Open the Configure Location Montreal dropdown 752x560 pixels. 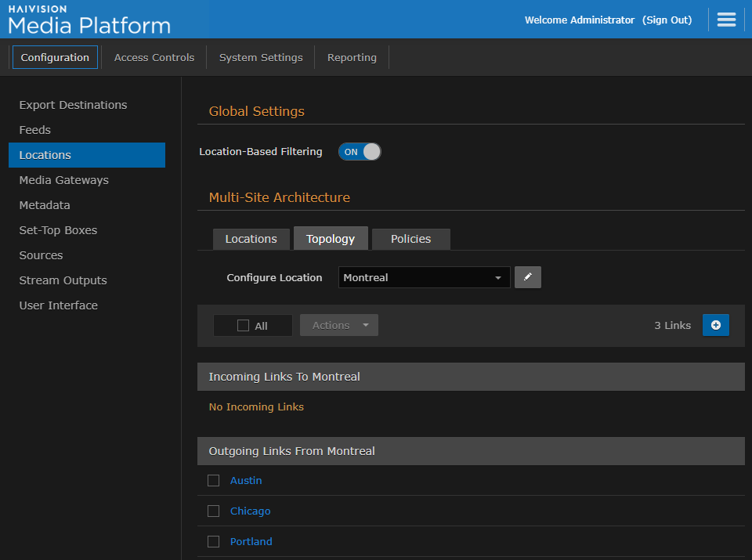(424, 277)
